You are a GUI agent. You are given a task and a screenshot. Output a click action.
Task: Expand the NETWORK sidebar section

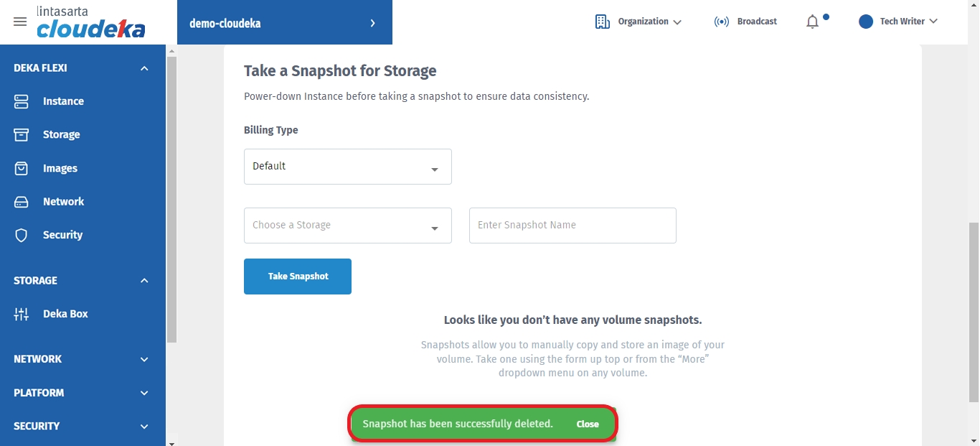144,359
